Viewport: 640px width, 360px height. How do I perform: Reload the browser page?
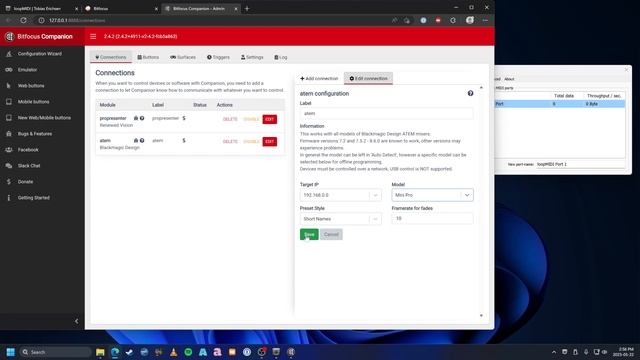pyautogui.click(x=23, y=20)
